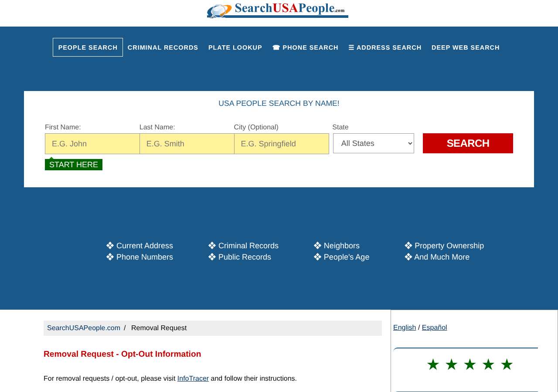Focus the First Name input field
Screen dimensions: 558x392
(92, 144)
